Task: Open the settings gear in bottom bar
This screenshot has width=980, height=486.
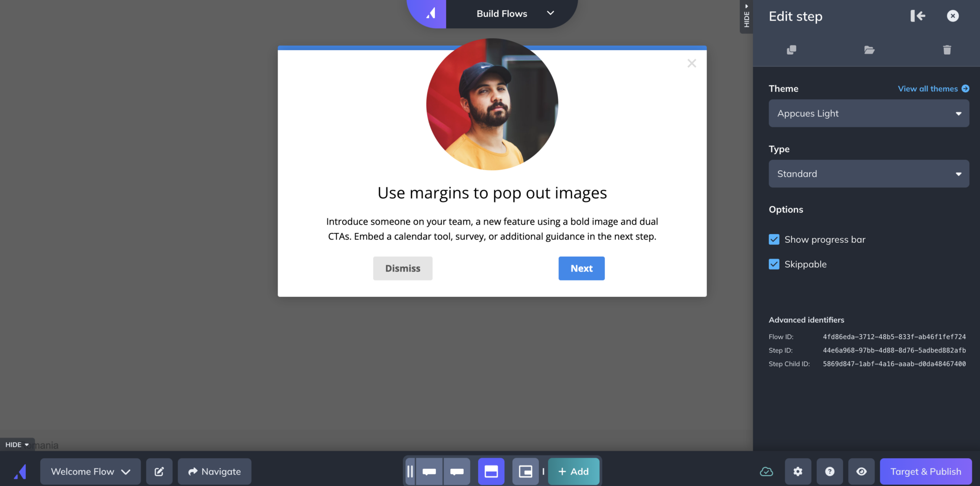Action: coord(798,472)
